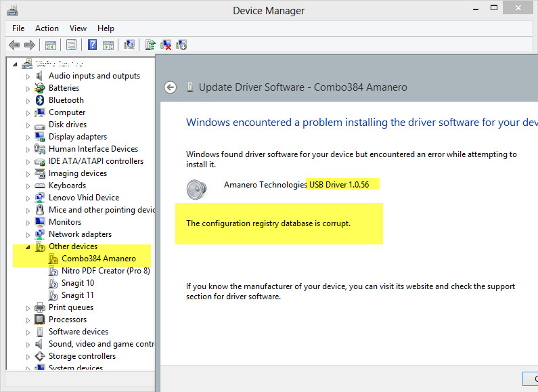Select the System devices row
This screenshot has height=392, width=538.
pyautogui.click(x=76, y=367)
